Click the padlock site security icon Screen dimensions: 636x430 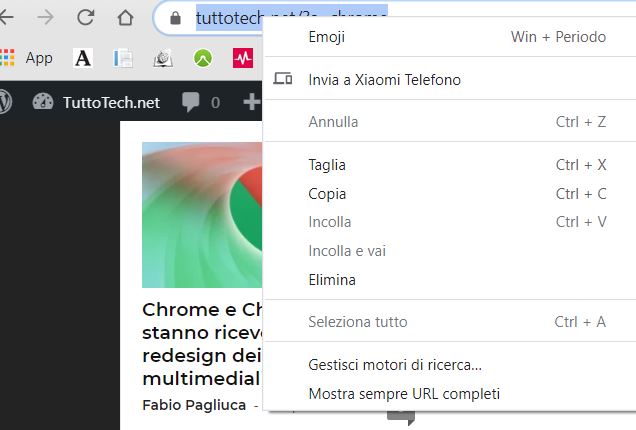[x=176, y=18]
